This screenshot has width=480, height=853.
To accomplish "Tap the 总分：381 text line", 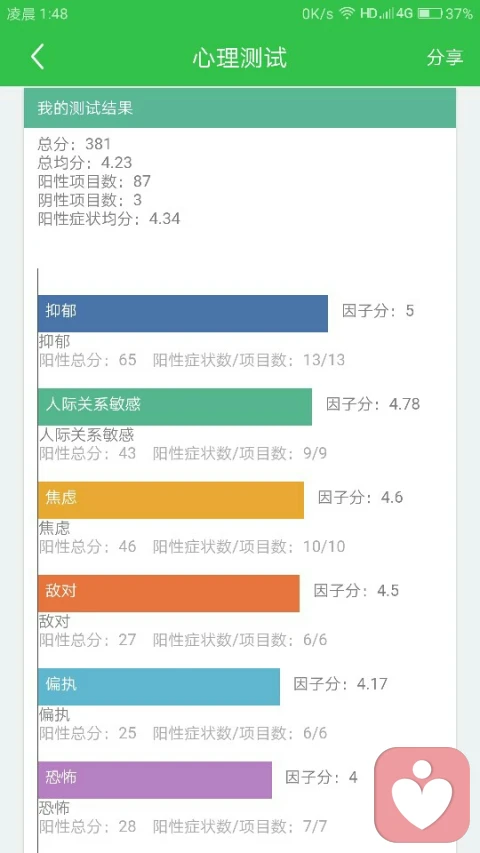I will coord(74,144).
